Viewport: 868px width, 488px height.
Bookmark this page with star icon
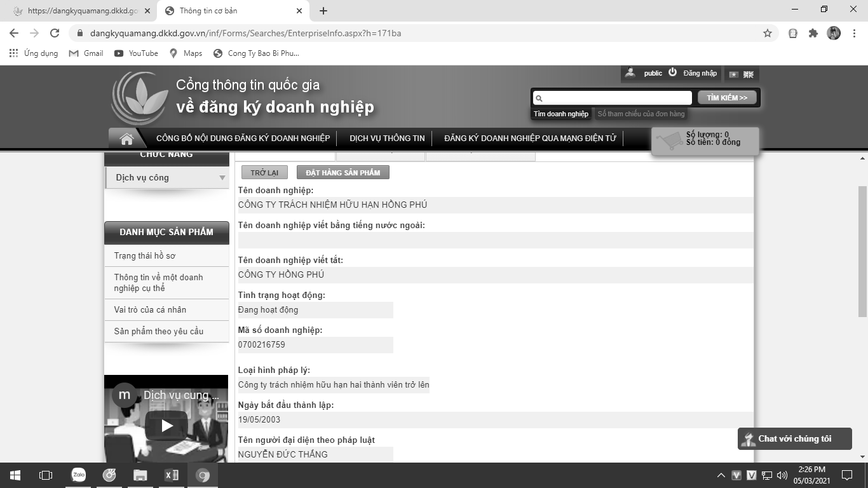(768, 33)
